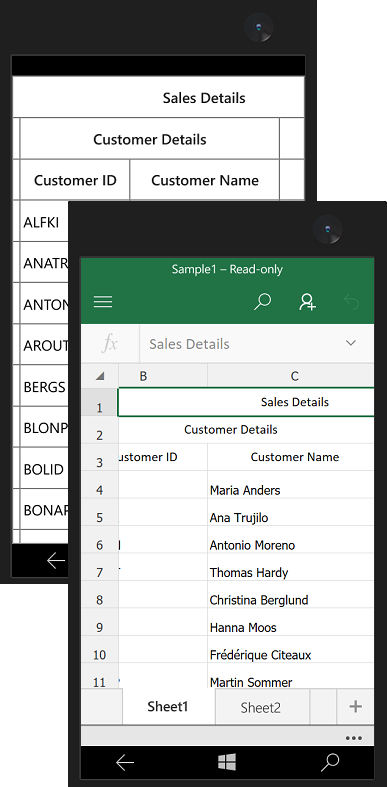Tap Sample1 – Read-only title
387x787 pixels.
pyautogui.click(x=227, y=269)
